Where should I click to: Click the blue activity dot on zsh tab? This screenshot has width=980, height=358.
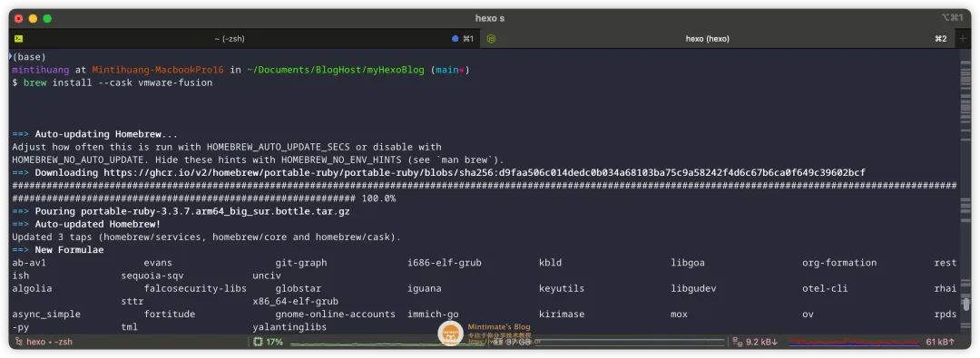pos(455,39)
